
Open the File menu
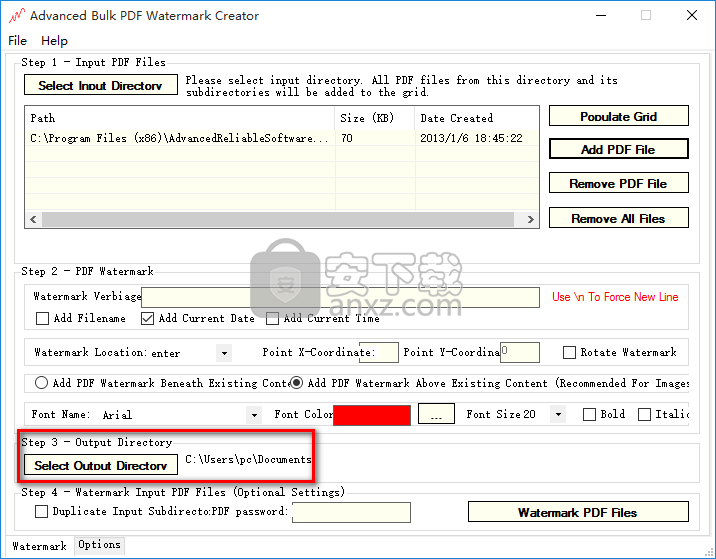(x=17, y=41)
